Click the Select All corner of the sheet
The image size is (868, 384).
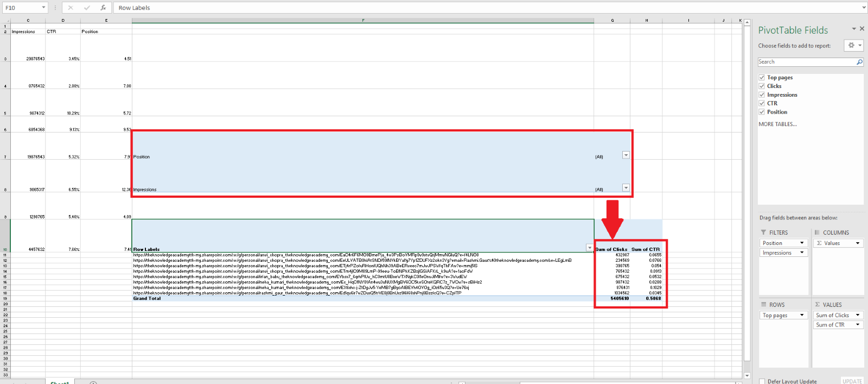pos(5,21)
